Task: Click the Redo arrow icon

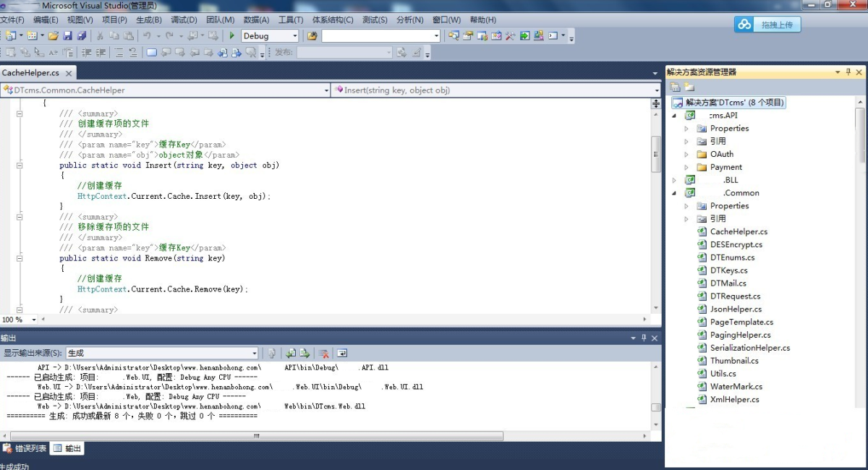Action: [x=169, y=35]
